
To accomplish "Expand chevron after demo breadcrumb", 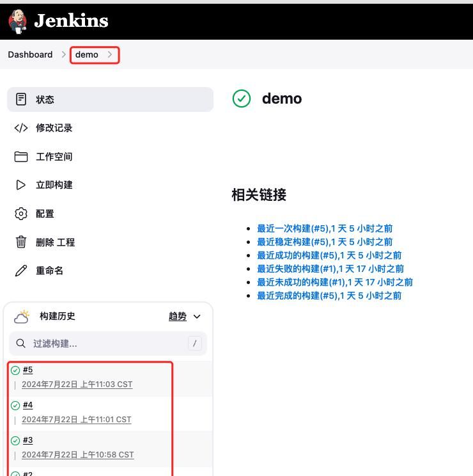I will (x=110, y=54).
